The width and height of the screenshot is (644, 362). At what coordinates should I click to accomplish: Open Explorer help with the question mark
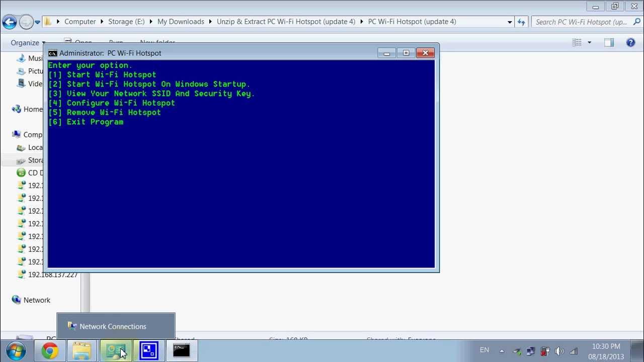click(630, 43)
